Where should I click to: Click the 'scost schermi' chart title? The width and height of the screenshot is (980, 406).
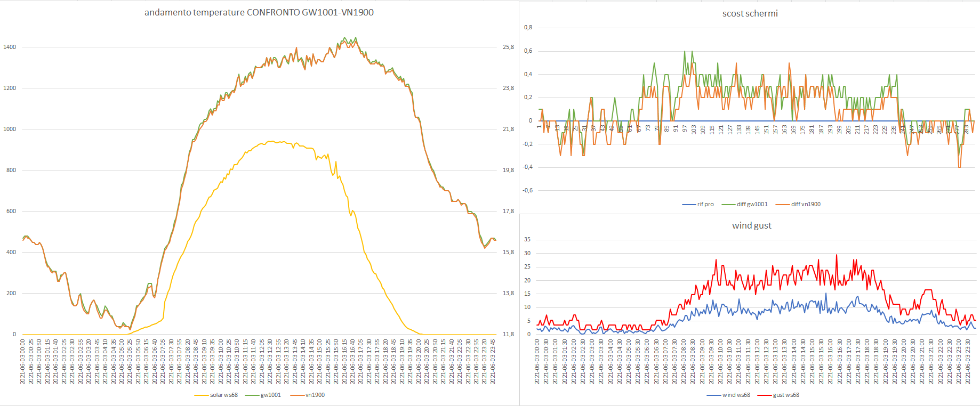[750, 13]
